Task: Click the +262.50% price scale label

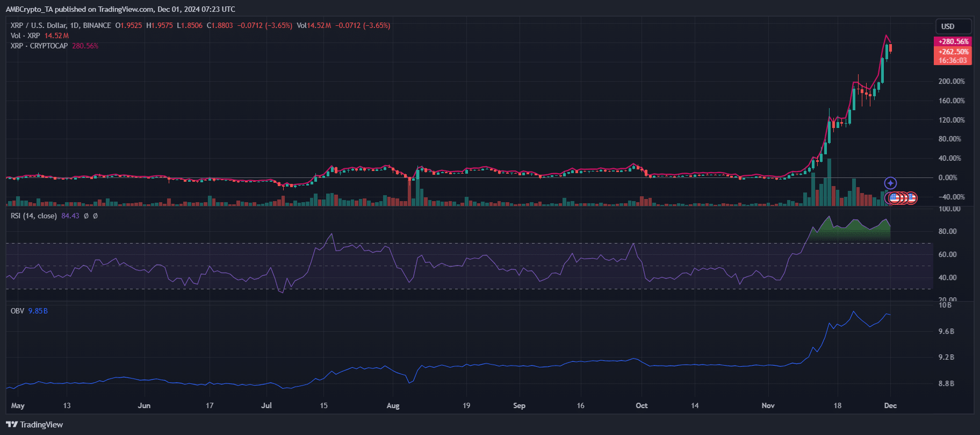Action: coord(953,52)
